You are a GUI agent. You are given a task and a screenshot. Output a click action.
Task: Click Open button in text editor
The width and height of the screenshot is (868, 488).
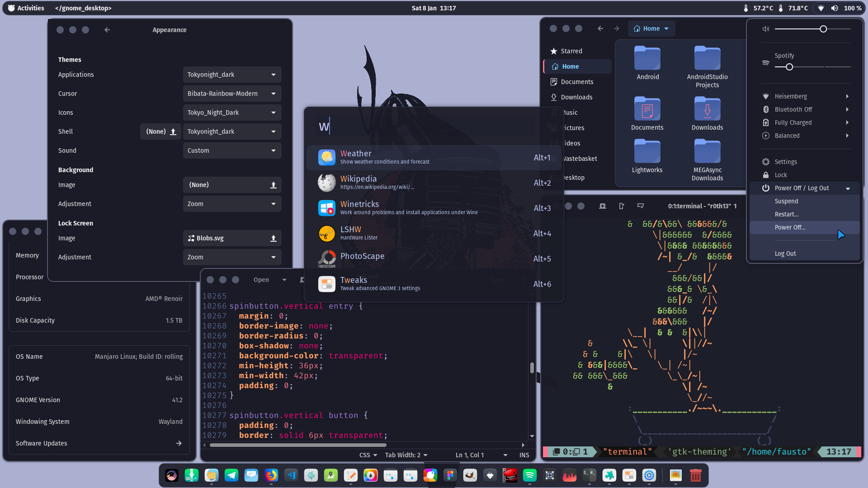261,280
